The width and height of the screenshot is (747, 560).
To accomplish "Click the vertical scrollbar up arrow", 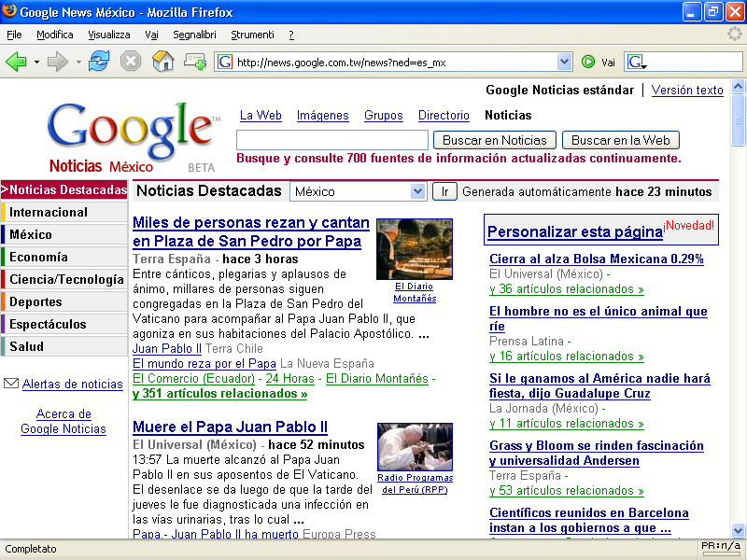I will click(738, 86).
